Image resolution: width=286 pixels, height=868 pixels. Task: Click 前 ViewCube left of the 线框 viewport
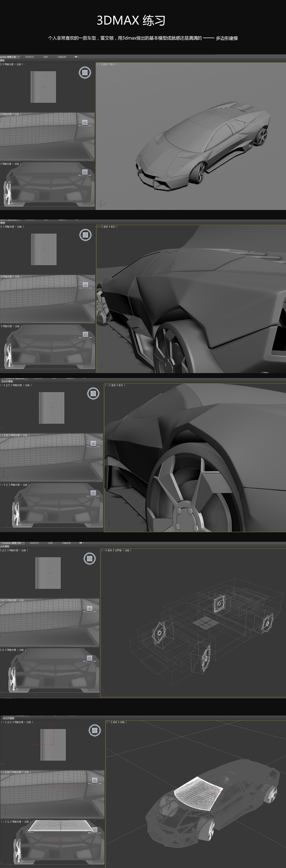(95, 780)
